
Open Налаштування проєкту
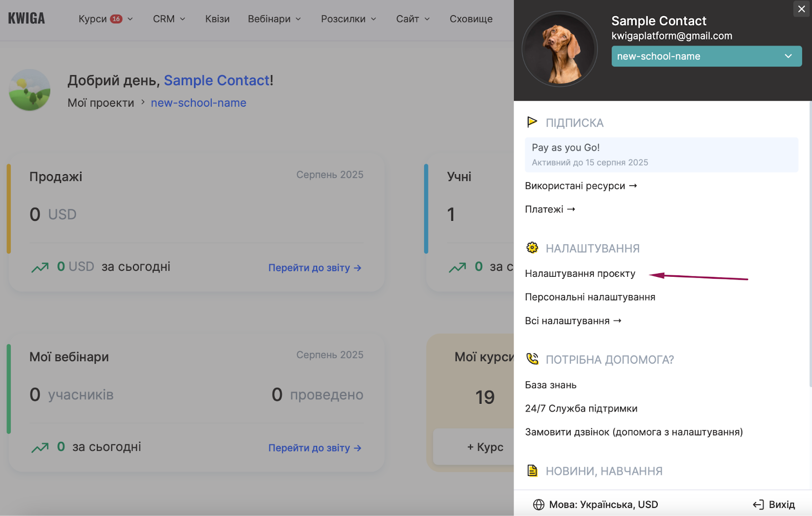click(x=580, y=274)
